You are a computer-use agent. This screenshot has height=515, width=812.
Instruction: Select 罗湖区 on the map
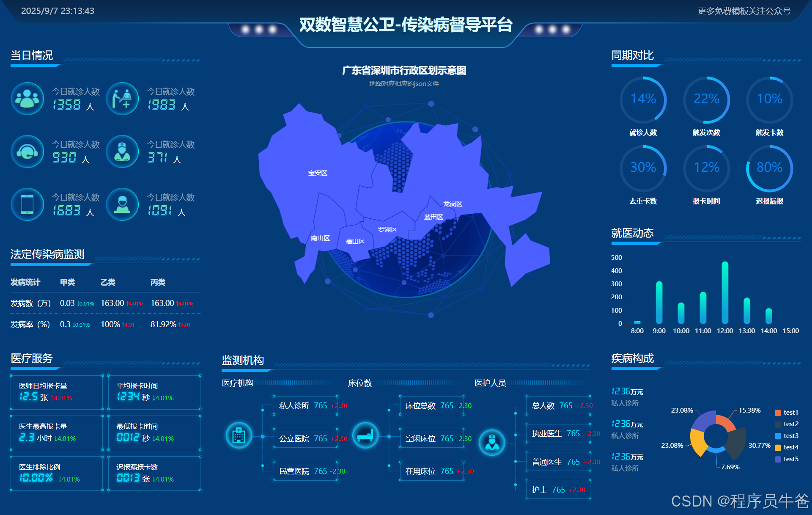click(x=387, y=230)
